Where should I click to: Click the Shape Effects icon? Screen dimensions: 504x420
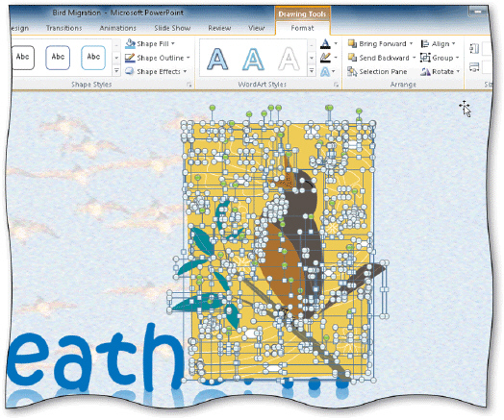[130, 71]
